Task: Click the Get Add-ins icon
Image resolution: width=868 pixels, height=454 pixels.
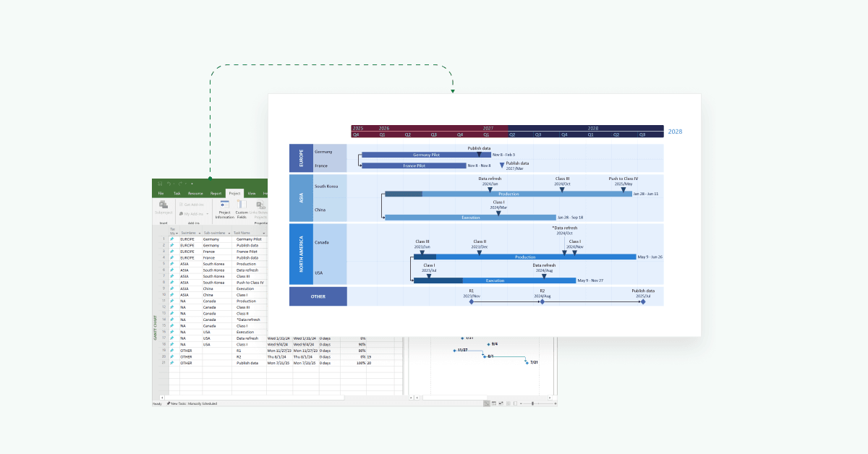Action: [x=181, y=205]
